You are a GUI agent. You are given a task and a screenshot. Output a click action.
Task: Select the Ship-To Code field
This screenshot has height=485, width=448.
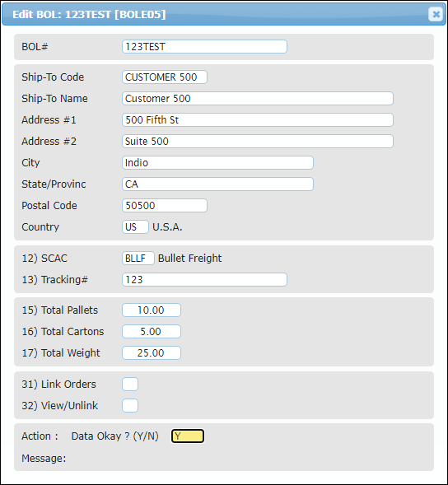165,77
